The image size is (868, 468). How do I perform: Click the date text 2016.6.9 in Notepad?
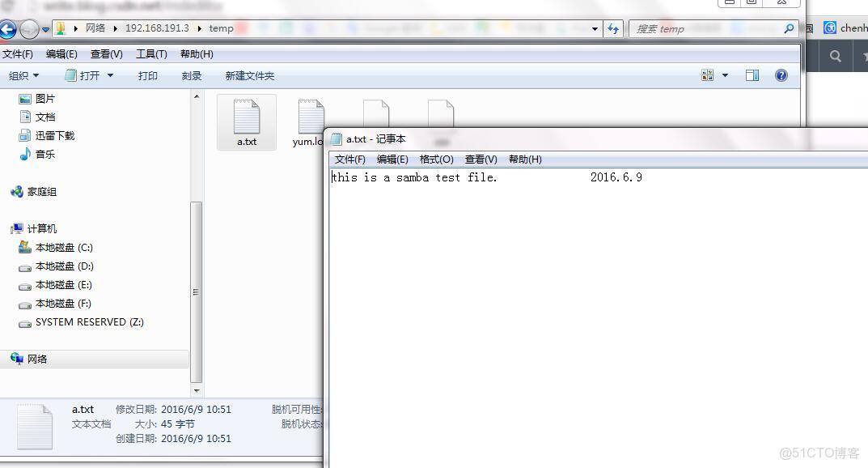(616, 177)
